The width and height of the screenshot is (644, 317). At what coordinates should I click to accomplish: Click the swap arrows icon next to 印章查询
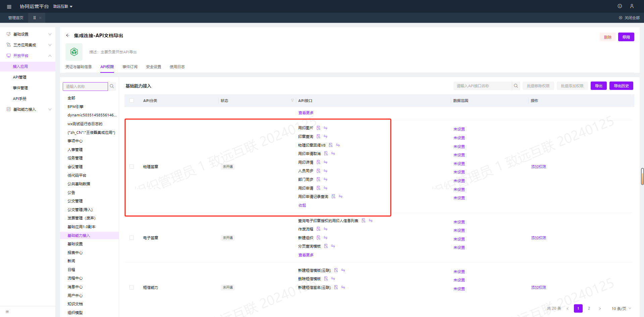325,137
